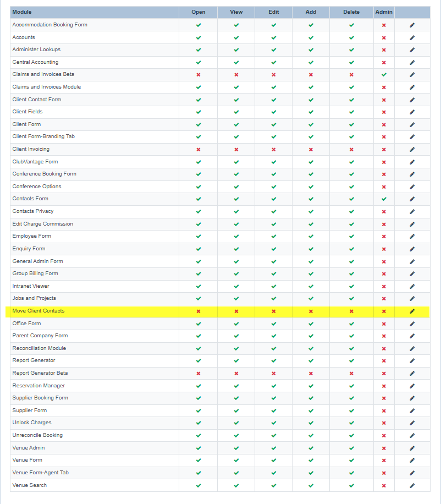The height and width of the screenshot is (504, 441).
Task: Open edit pencil for Report Generator Beta
Action: tap(412, 373)
